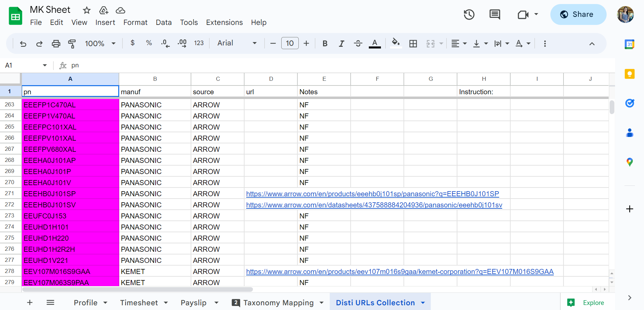Screen dimensions: 644x310
Task: Toggle italic formatting
Action: pos(342,43)
